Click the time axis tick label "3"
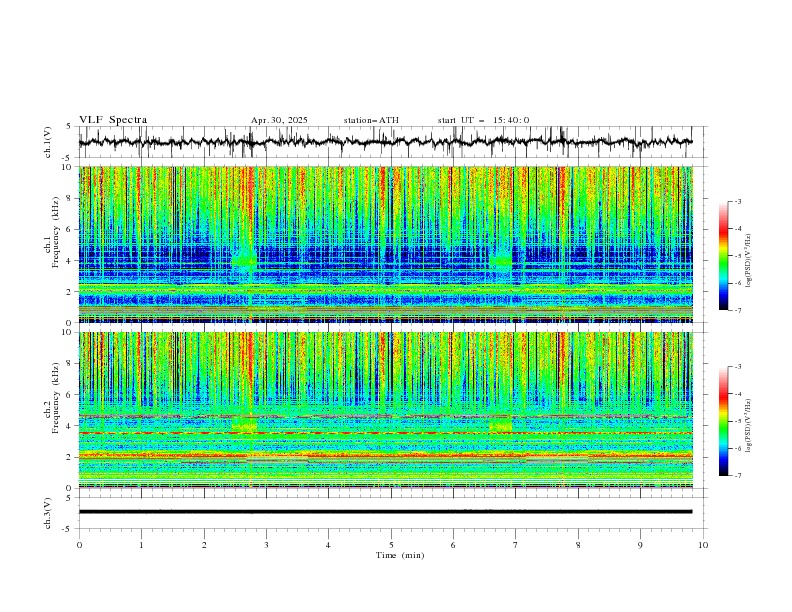 pyautogui.click(x=266, y=545)
